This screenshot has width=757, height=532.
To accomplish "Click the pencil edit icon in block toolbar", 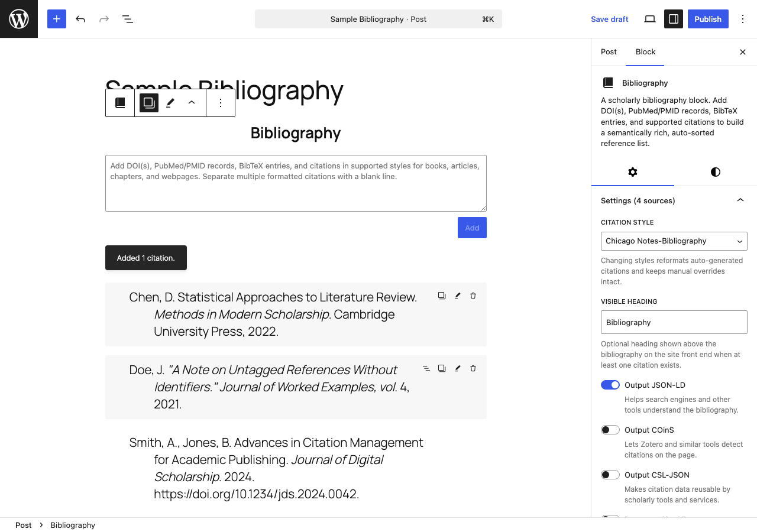I will pyautogui.click(x=170, y=103).
